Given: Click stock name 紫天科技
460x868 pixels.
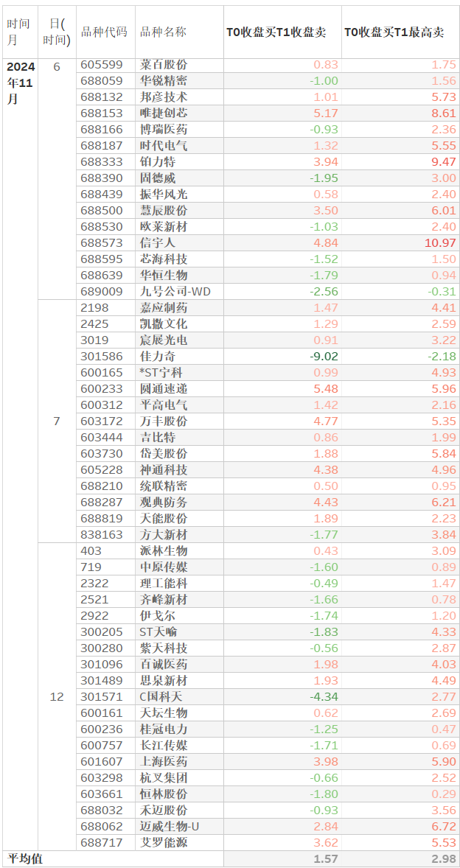Looking at the screenshot, I should (x=164, y=648).
